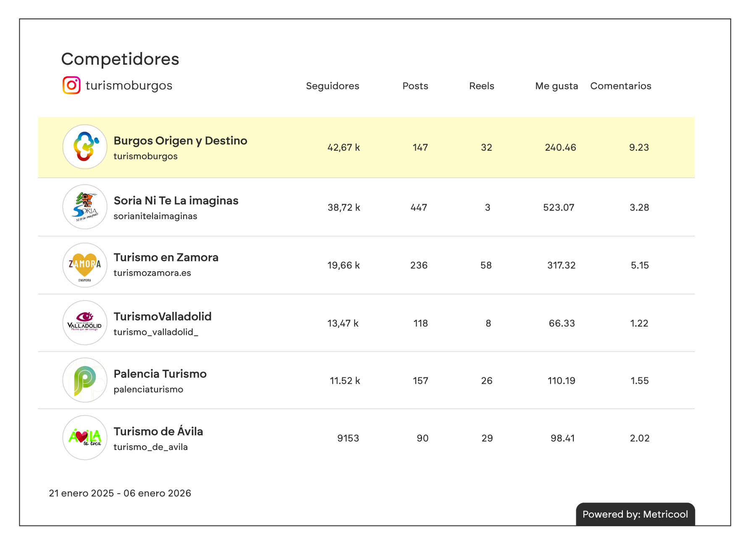Screen dimensions: 756x552
Task: Click the Comentarios column header
Action: 620,86
